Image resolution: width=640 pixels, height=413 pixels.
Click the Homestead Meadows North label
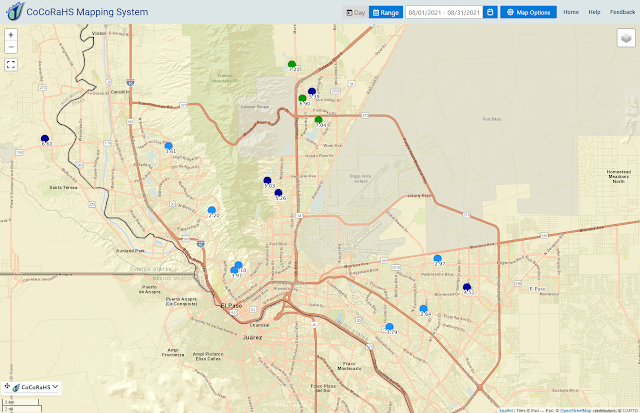619,176
